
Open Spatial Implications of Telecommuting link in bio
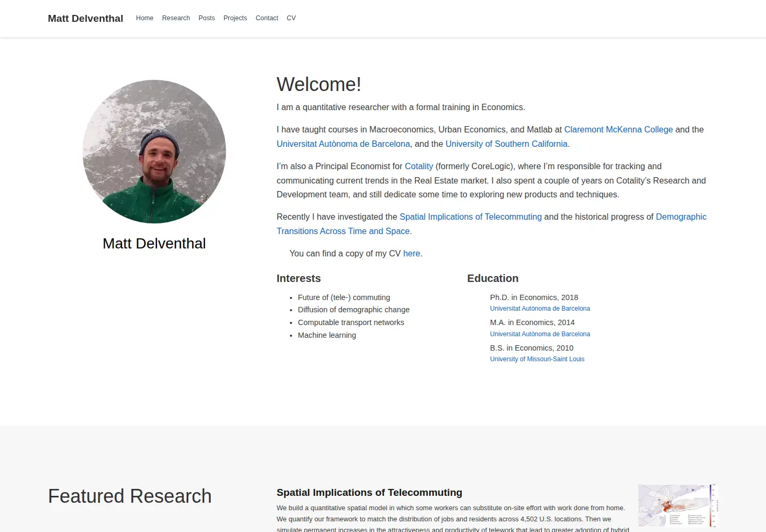pos(470,217)
